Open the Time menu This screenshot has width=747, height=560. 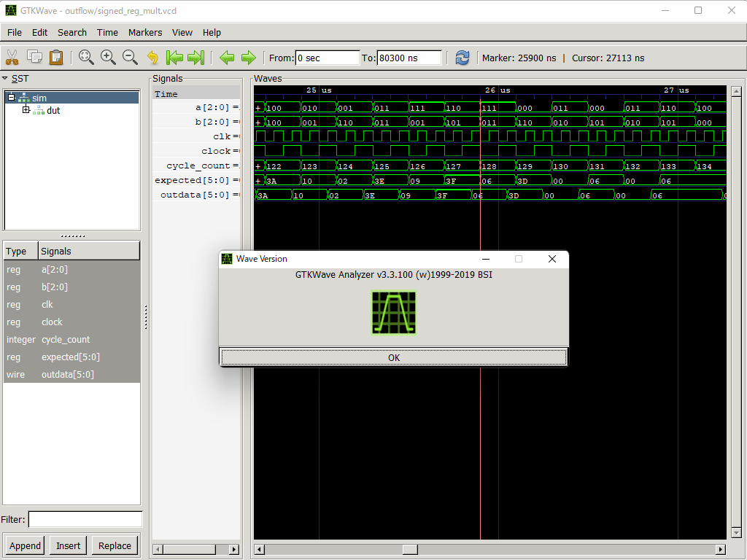(108, 32)
